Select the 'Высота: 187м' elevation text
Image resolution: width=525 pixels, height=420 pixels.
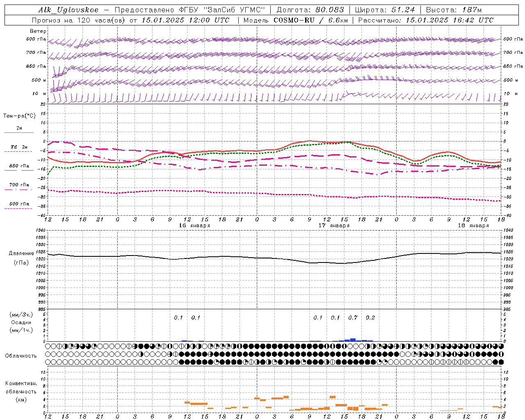(x=454, y=10)
